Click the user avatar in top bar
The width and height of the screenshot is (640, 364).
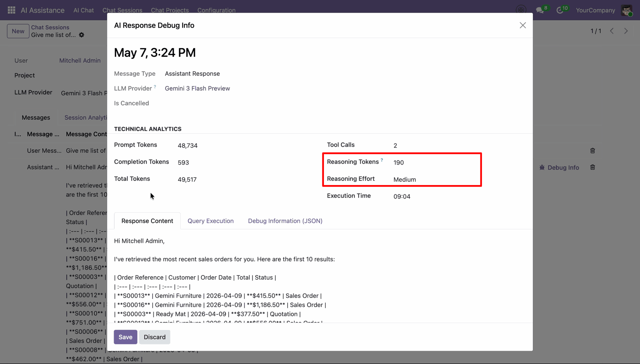(627, 10)
